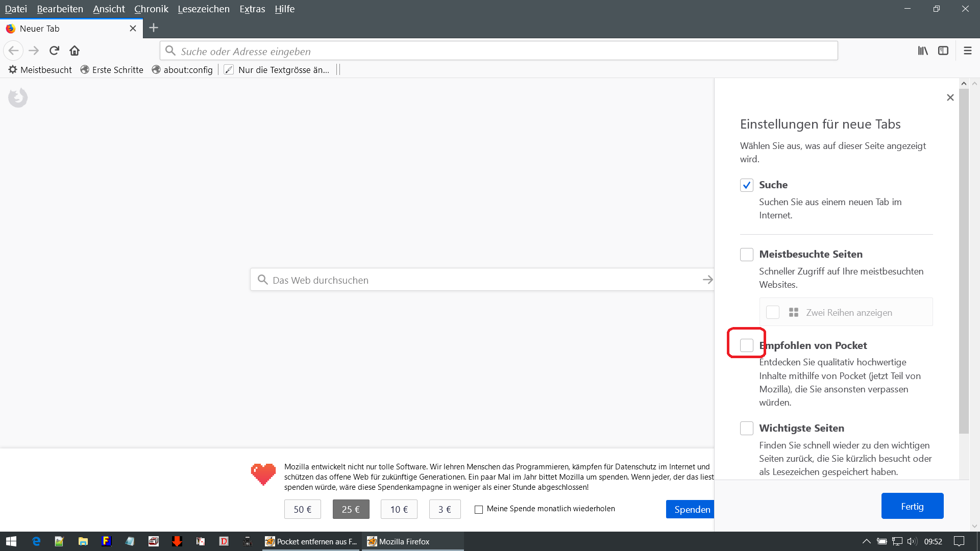980x551 pixels.
Task: Open the hamburger application menu
Action: coord(967,51)
